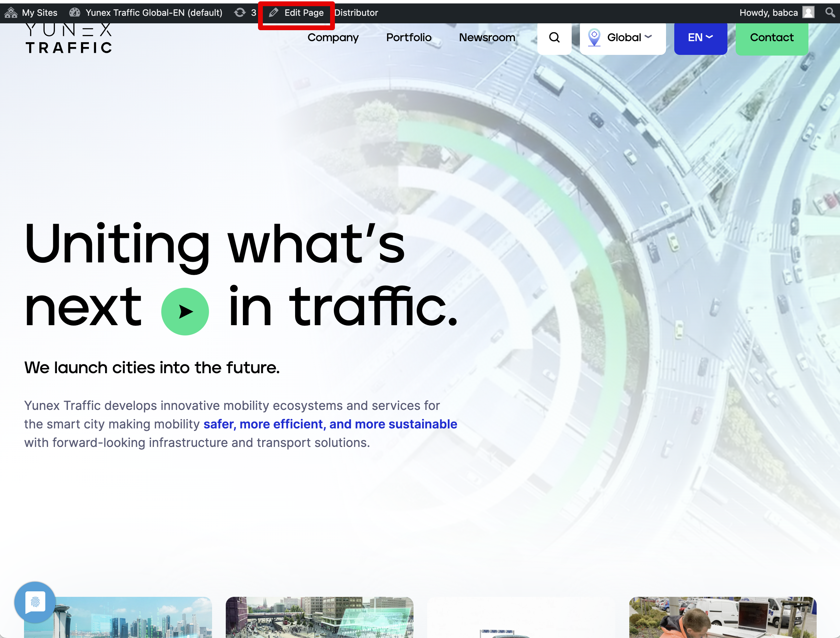840x638 pixels.
Task: Expand the EN language dropdown
Action: 700,38
